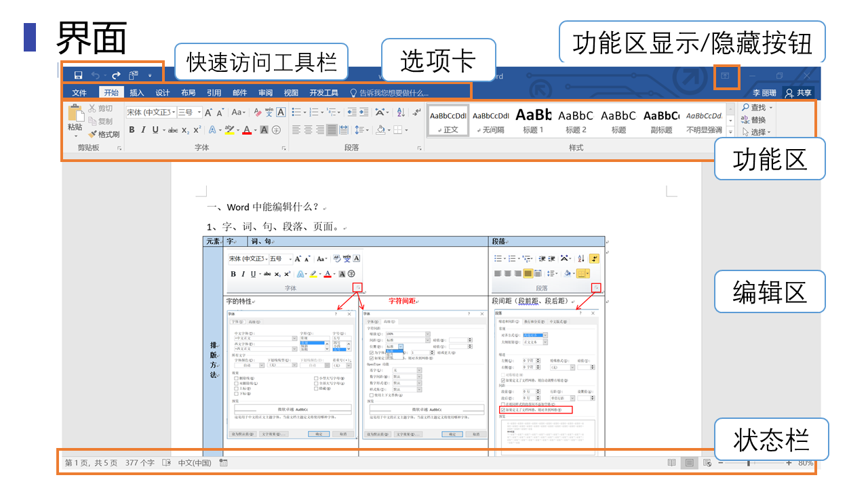This screenshot has width=868, height=488.
Task: Click the align right icon
Action: point(320,130)
